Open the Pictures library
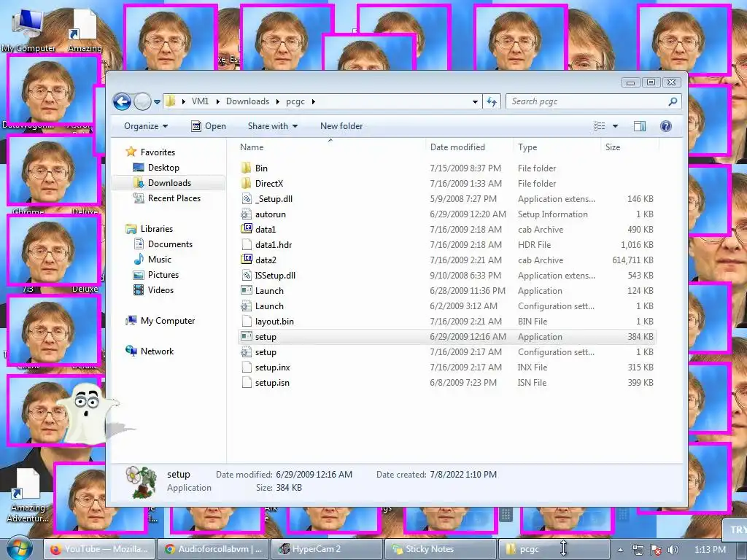The width and height of the screenshot is (747, 560). 163,275
